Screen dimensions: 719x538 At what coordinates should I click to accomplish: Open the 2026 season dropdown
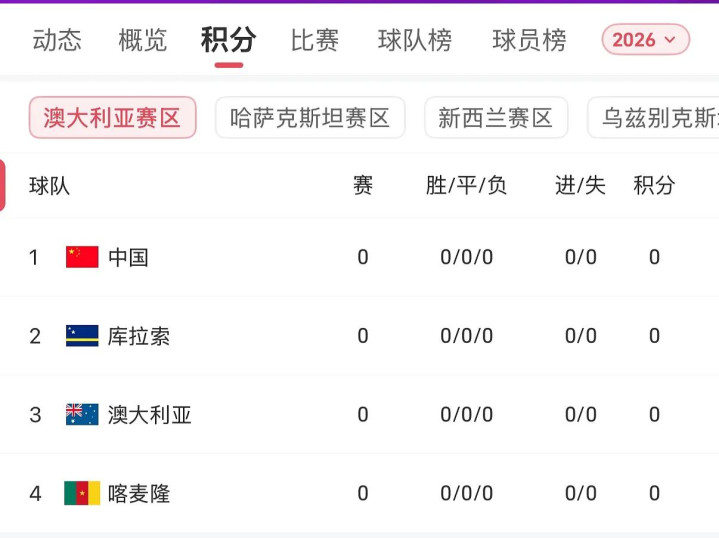coord(645,40)
